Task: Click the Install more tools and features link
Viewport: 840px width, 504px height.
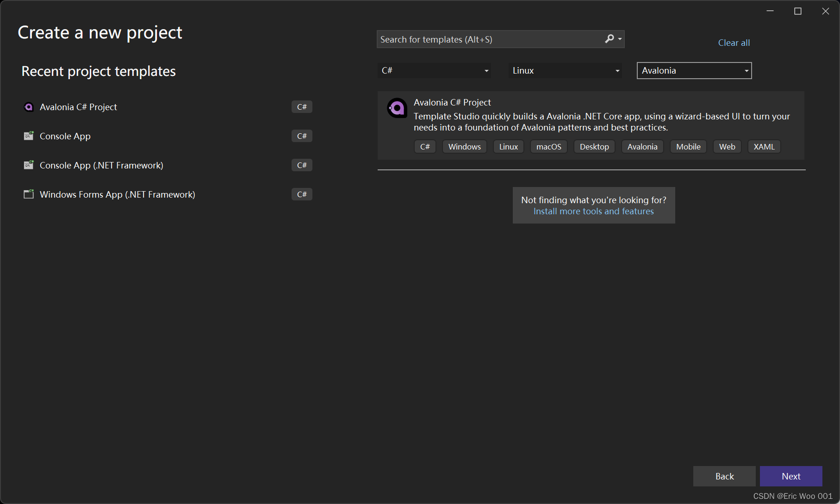Action: click(x=594, y=211)
